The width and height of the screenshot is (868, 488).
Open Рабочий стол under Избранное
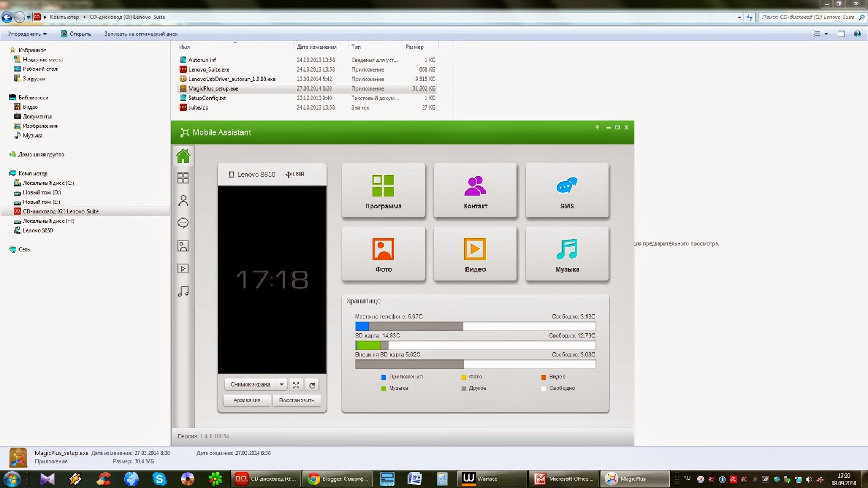(40, 69)
